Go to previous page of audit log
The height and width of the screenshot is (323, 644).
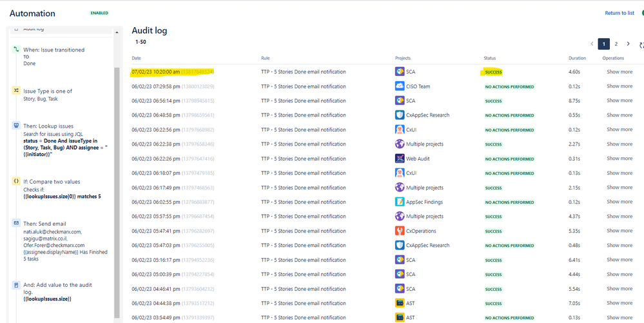coord(592,44)
